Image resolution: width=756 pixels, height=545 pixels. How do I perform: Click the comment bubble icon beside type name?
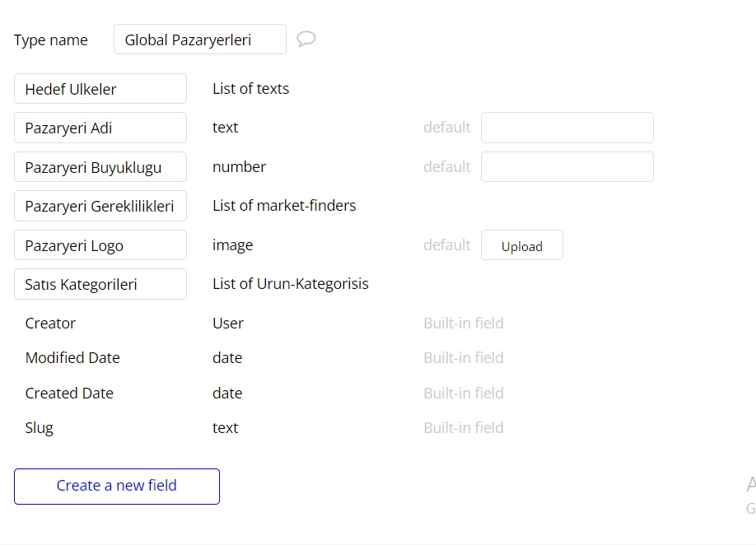(306, 39)
